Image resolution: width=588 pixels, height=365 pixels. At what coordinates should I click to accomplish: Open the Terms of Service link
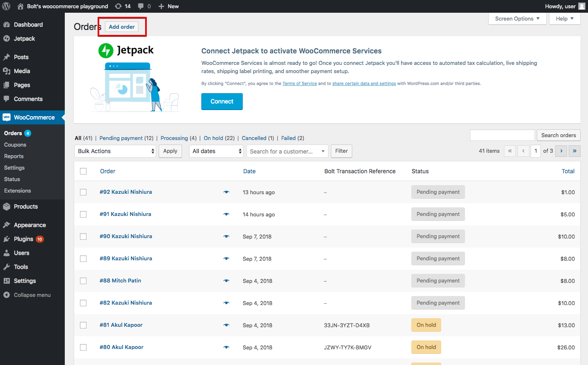pyautogui.click(x=300, y=83)
